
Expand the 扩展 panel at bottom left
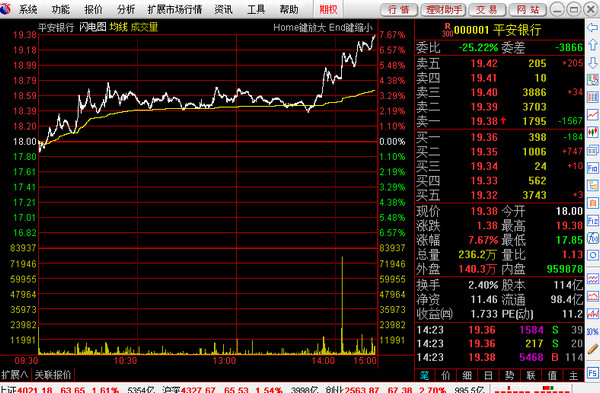(x=15, y=375)
